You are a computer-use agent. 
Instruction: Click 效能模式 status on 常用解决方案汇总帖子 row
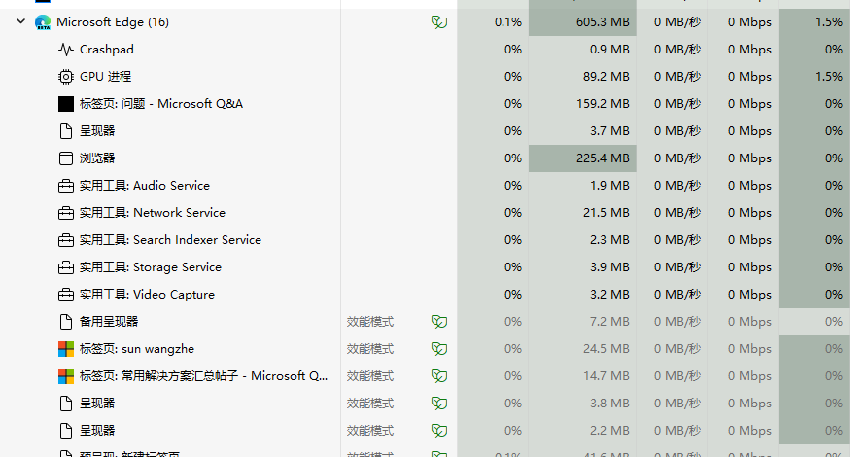pyautogui.click(x=370, y=376)
